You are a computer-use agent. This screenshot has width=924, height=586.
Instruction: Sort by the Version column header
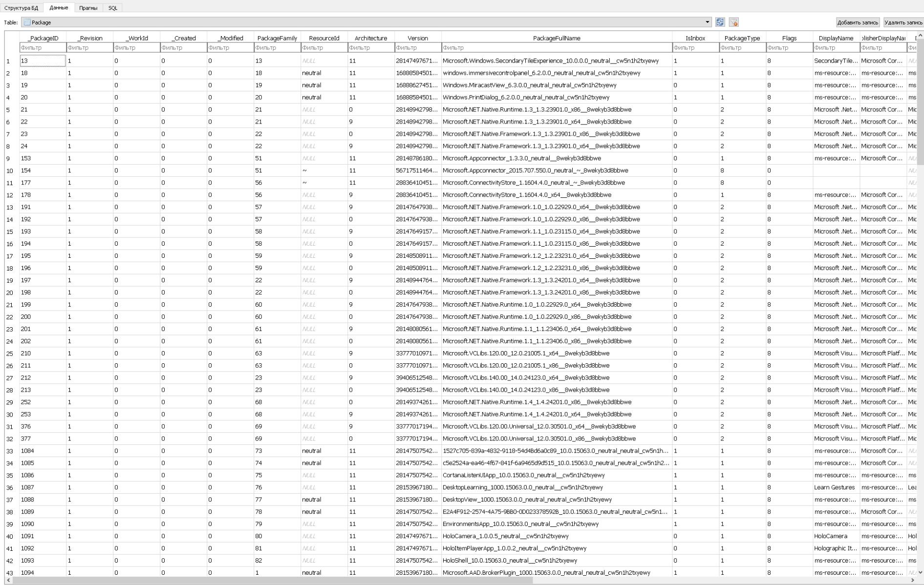(418, 38)
